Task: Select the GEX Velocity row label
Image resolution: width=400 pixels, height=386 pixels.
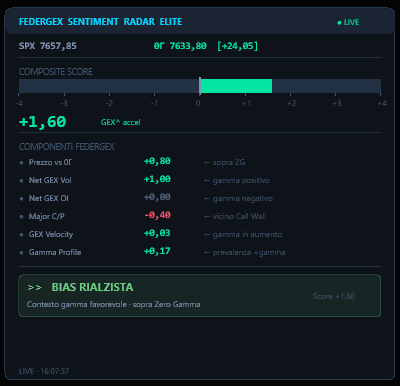Action: point(51,234)
